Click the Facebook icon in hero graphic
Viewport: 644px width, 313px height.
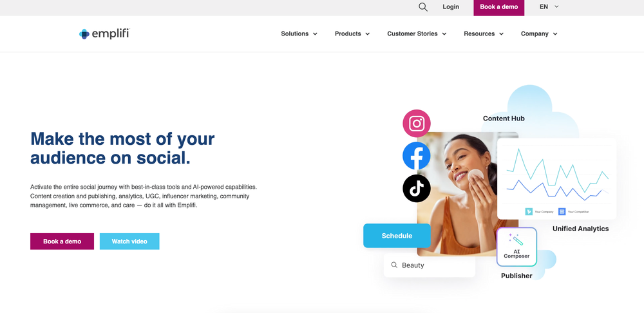pyautogui.click(x=417, y=156)
